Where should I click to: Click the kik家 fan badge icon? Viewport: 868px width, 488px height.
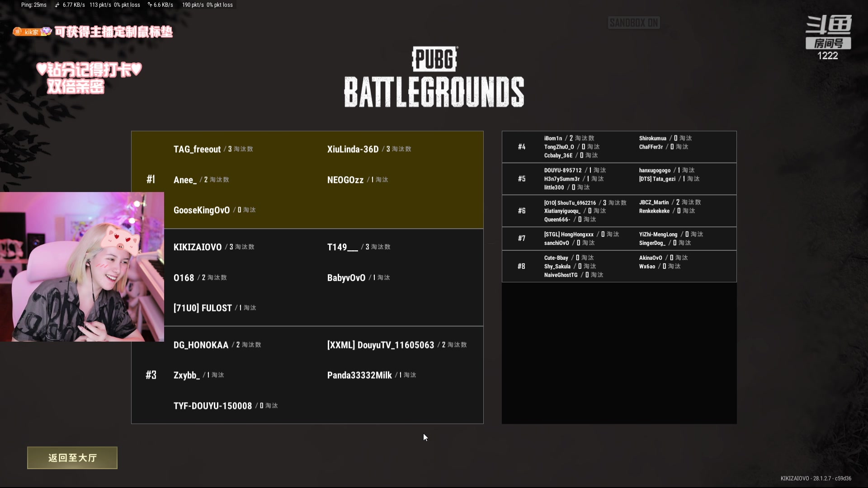click(32, 32)
